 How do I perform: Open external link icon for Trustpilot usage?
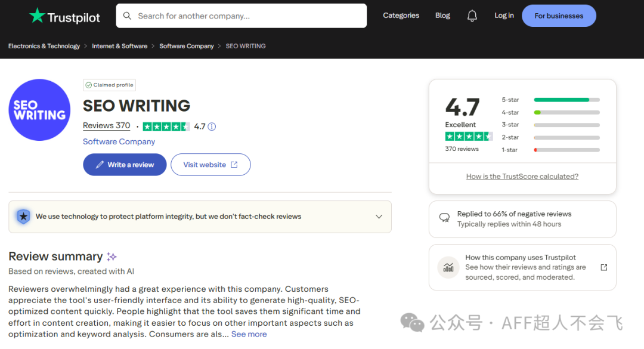pos(603,267)
